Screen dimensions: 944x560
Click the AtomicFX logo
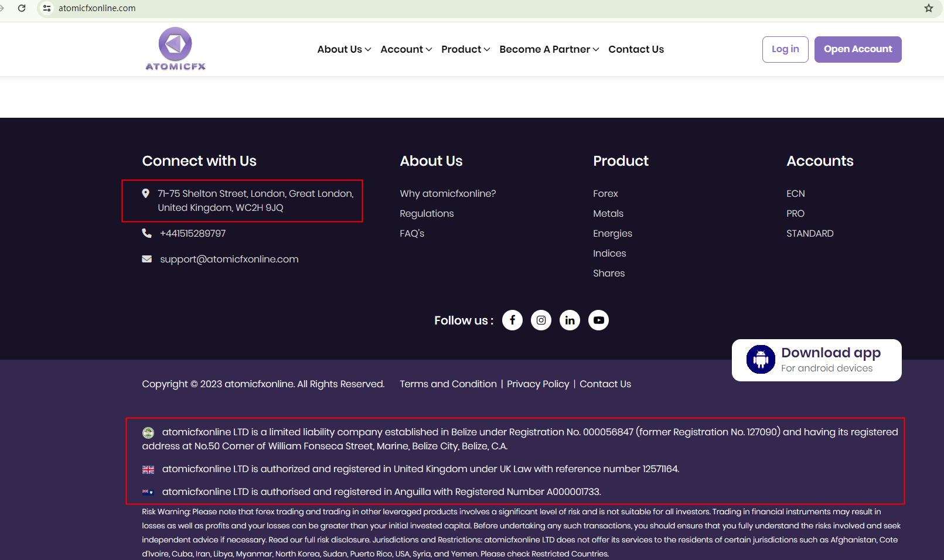tap(175, 49)
